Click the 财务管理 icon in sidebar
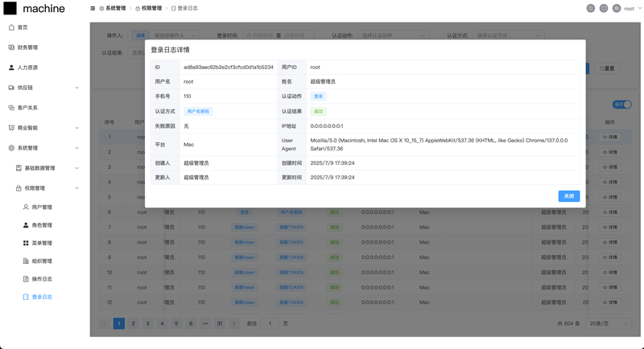 (x=11, y=47)
